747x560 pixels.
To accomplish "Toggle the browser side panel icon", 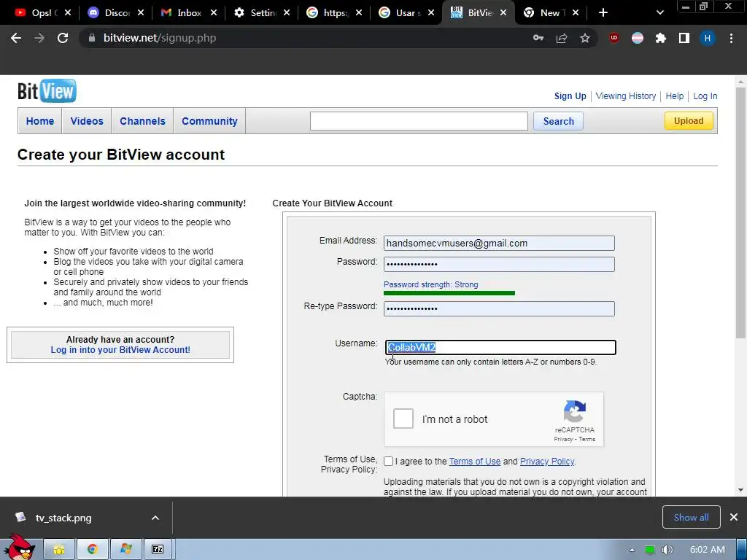I will [684, 38].
